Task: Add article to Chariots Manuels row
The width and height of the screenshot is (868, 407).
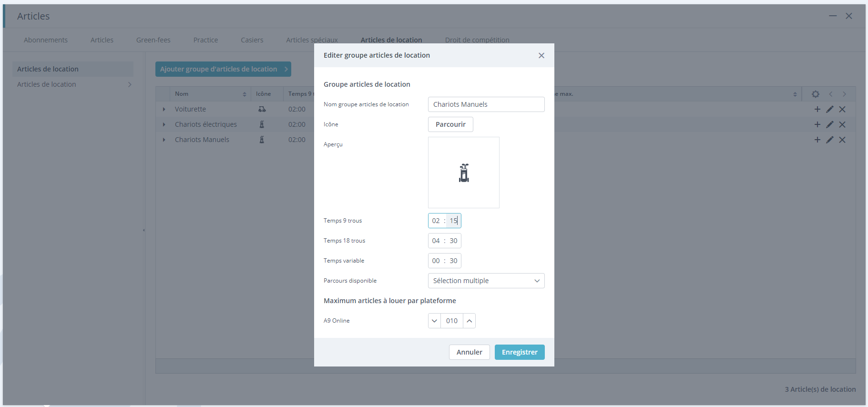Action: (x=817, y=140)
